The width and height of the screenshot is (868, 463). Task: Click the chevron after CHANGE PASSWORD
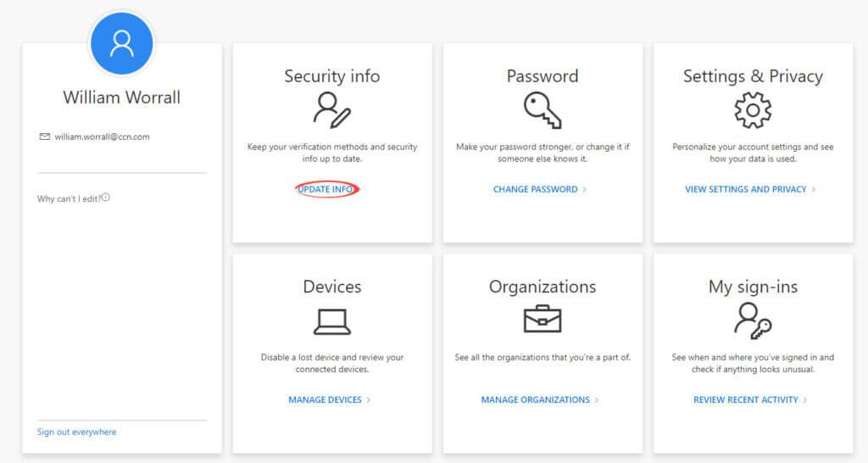click(x=585, y=189)
